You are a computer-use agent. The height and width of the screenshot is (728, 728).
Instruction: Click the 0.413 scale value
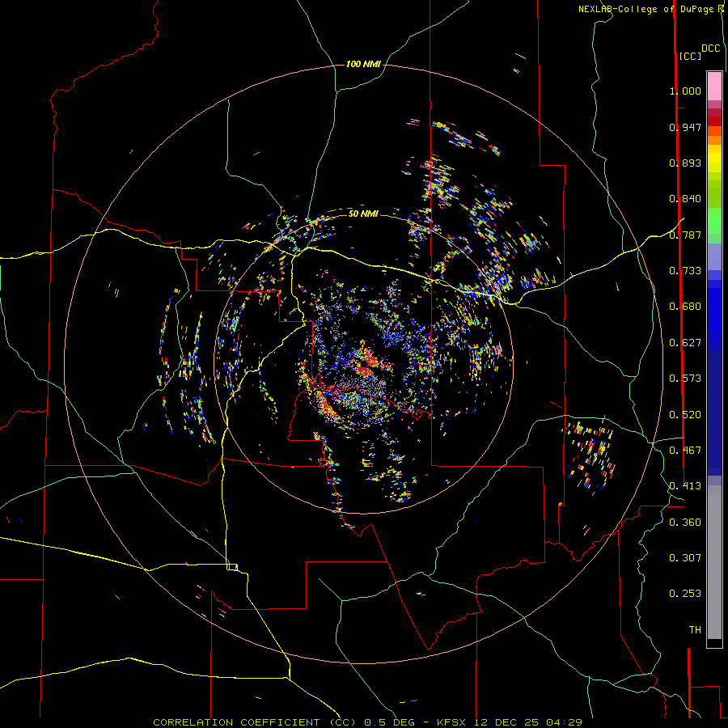[x=685, y=486]
